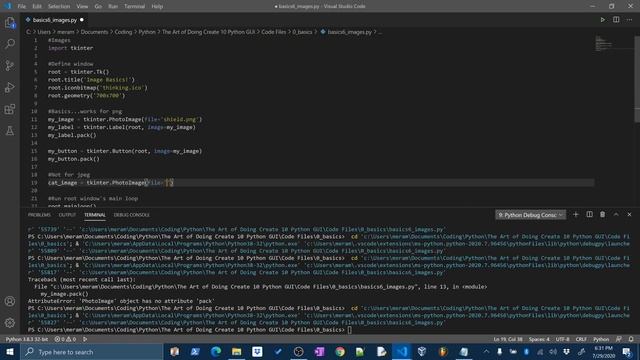Screen dimensions: 640x360
Task: Click the Documents breadcrumb segment
Action: [x=94, y=32]
